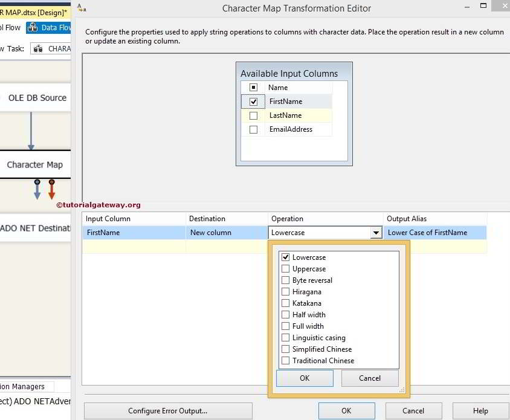Click the red error output arrow
Viewport: 510px width, 420px height.
point(52,190)
